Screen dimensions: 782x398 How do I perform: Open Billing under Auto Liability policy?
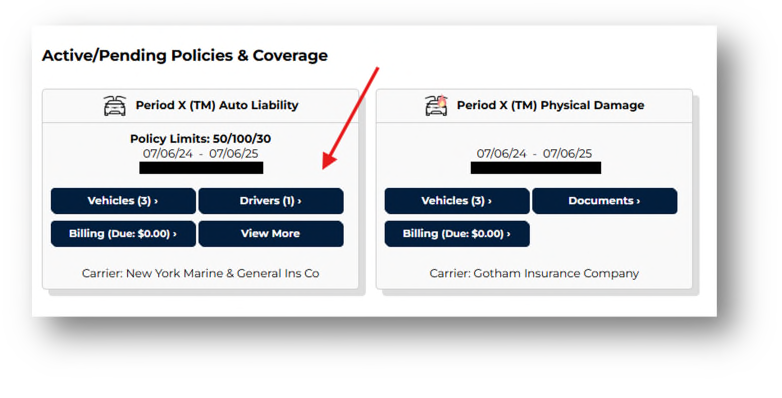[x=123, y=234]
